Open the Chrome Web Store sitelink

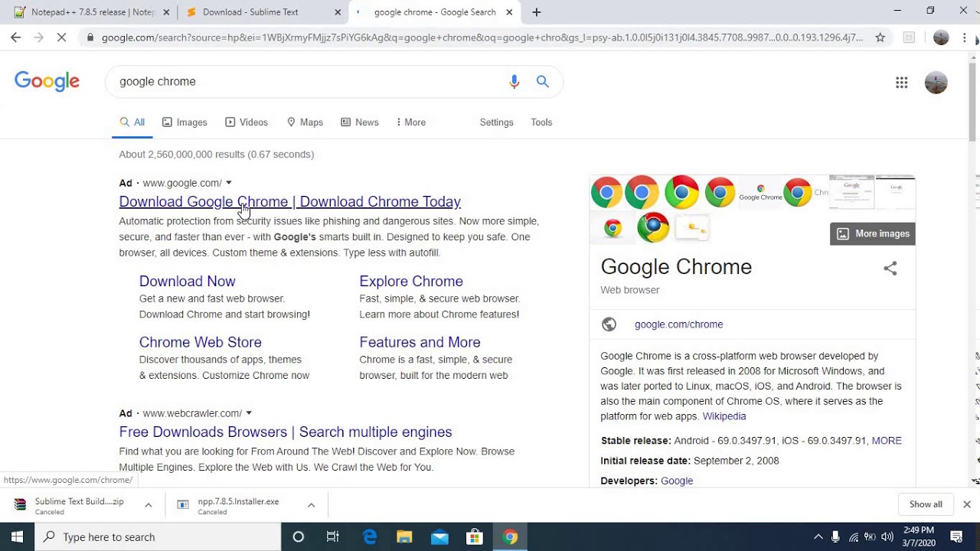point(201,342)
